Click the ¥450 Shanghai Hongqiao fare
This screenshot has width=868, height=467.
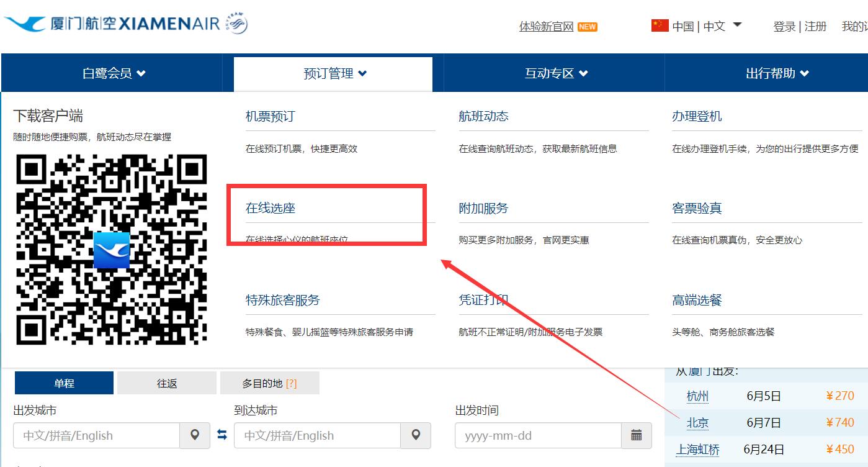[840, 450]
